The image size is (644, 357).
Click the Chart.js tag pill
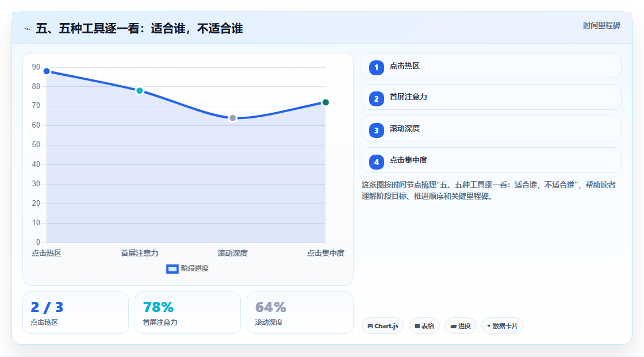[383, 326]
